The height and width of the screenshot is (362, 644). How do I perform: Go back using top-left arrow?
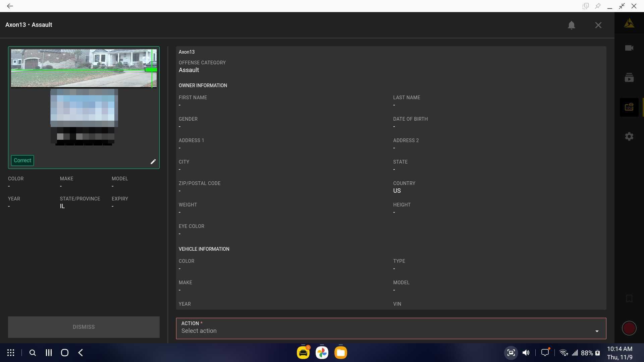pos(10,6)
